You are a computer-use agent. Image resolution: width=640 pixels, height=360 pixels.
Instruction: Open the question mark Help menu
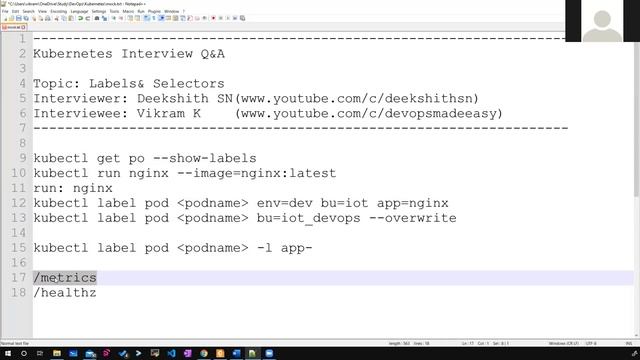tap(184, 11)
